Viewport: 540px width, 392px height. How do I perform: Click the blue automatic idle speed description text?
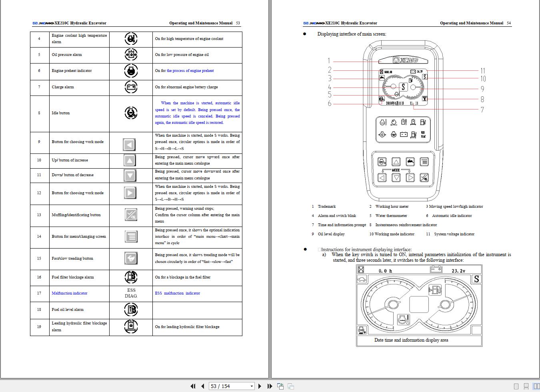196,113
